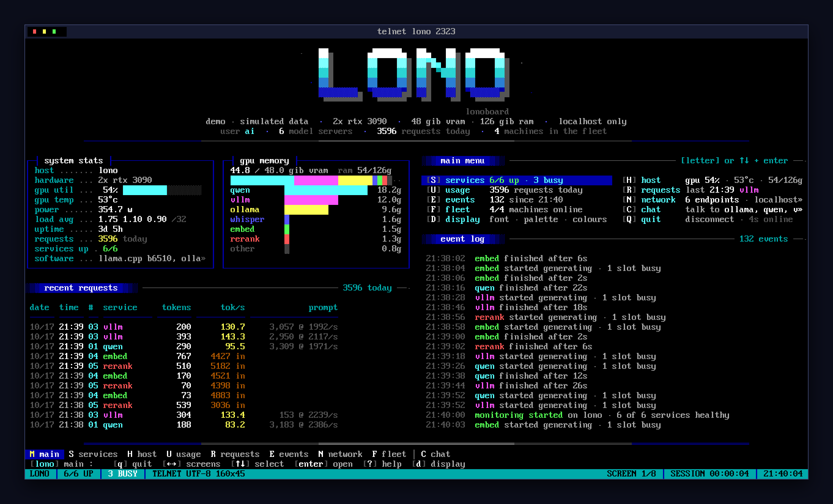The image size is (833, 504).
Task: Click the qwen cyan memory bar
Action: [x=326, y=190]
